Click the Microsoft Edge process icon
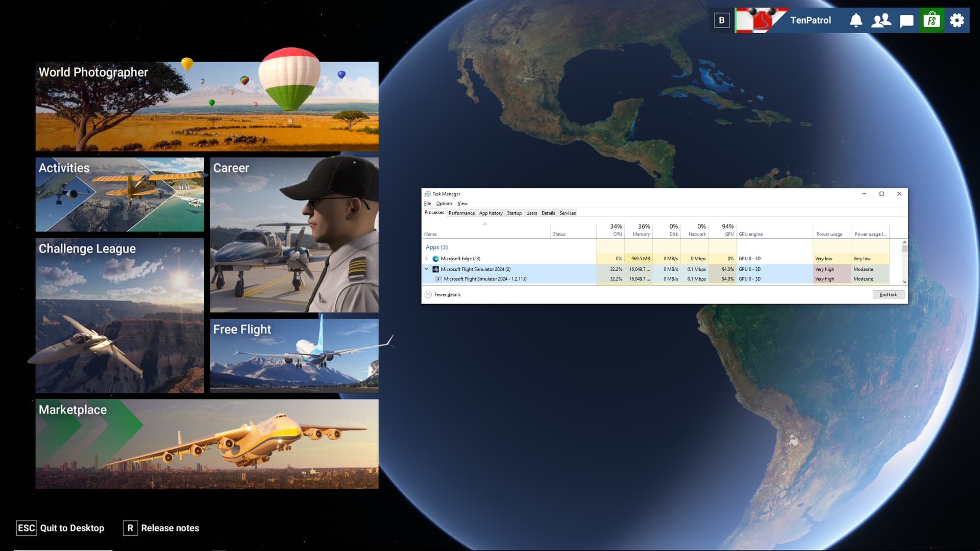Image resolution: width=980 pixels, height=551 pixels. 435,259
